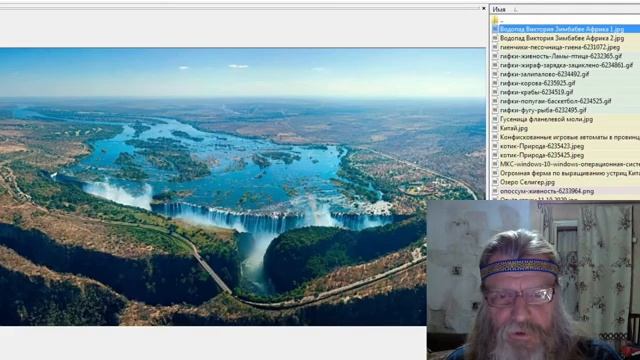The image size is (640, 360).
Task: Select котик-Природа-6235423.jpeg
Action: (542, 146)
